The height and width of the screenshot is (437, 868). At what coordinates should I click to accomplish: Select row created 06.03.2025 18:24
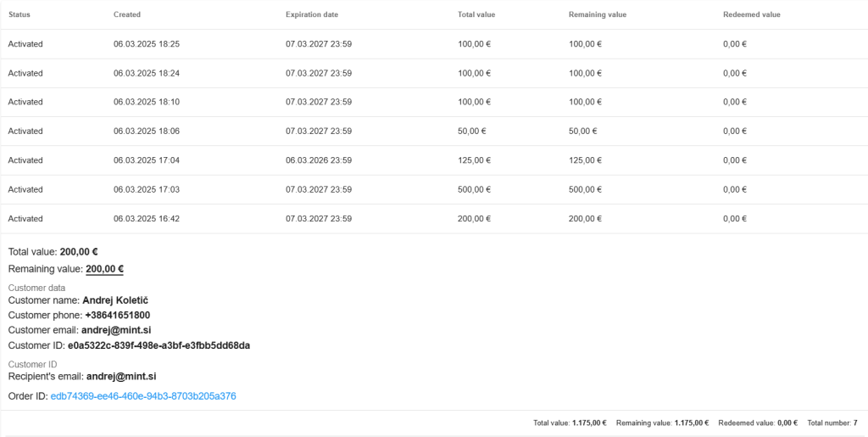(x=434, y=73)
